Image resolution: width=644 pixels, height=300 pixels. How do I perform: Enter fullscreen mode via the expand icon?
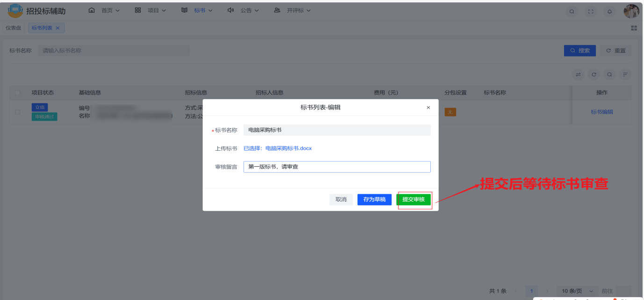[590, 11]
